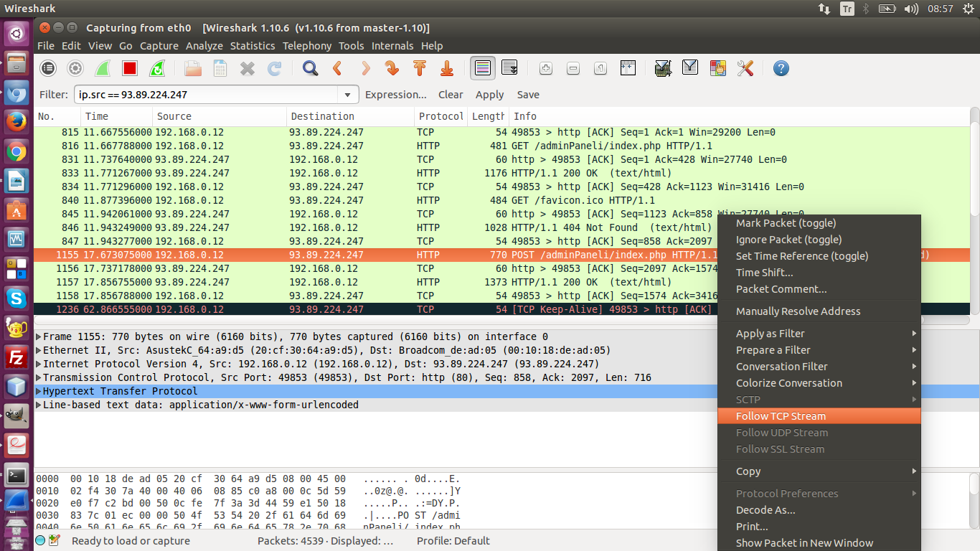Open Wireshark help question mark icon
This screenshot has height=551, width=980.
coord(781,69)
